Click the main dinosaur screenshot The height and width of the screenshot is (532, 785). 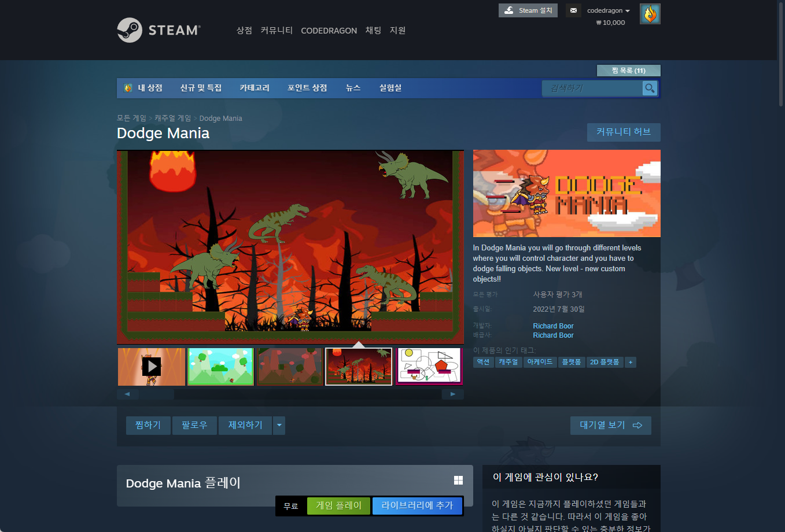pos(290,247)
